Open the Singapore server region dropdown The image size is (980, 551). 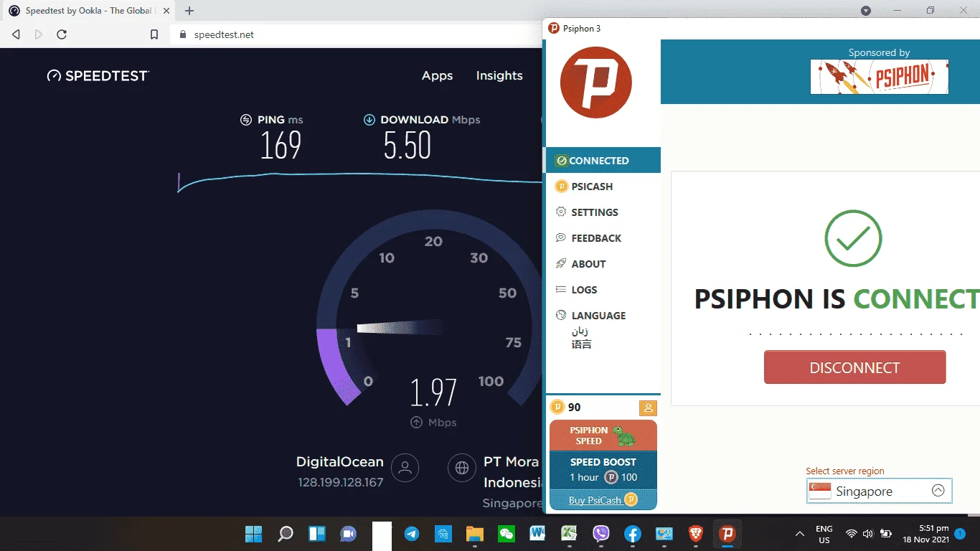tap(879, 491)
